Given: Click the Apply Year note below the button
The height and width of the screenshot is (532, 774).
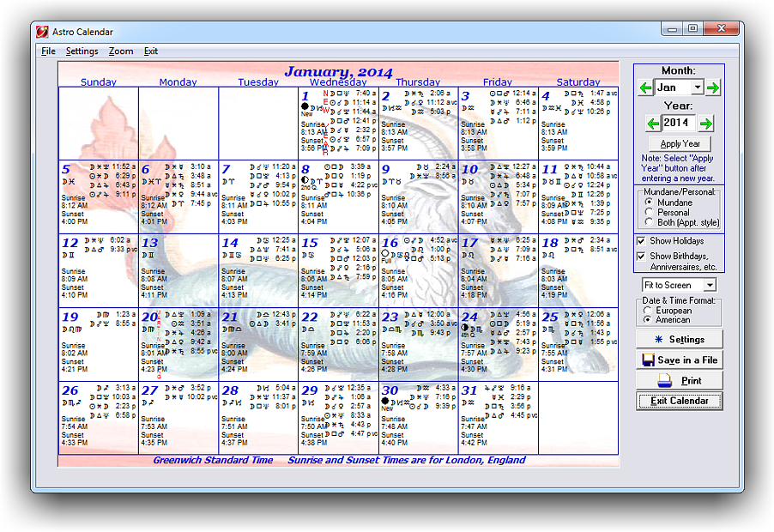Looking at the screenshot, I should 677,168.
